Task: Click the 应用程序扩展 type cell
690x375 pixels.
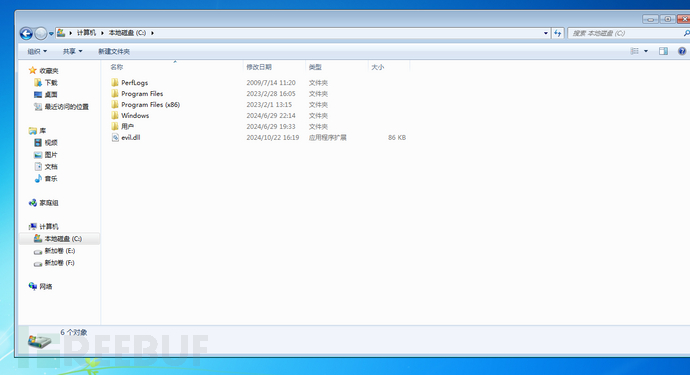Action: click(x=327, y=137)
